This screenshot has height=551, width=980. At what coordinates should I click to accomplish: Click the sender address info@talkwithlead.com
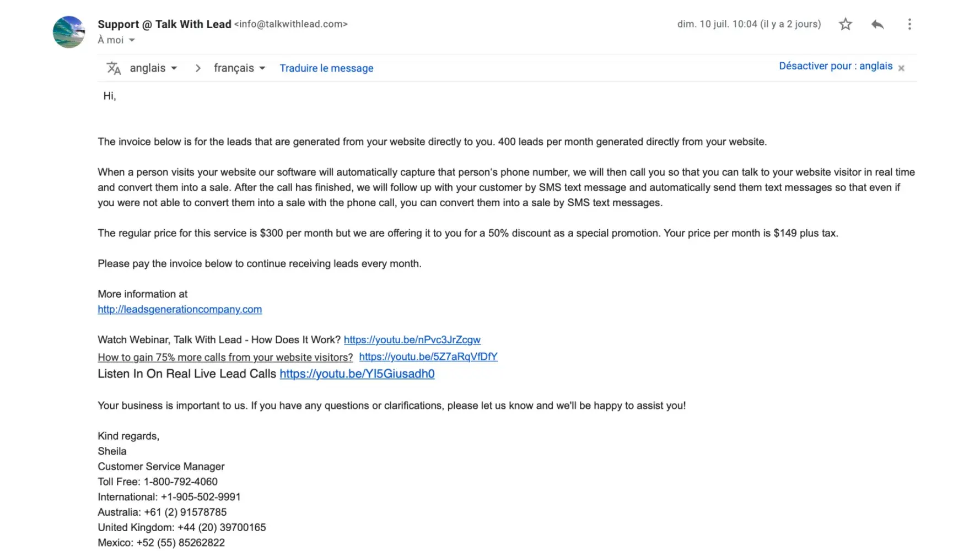(290, 24)
